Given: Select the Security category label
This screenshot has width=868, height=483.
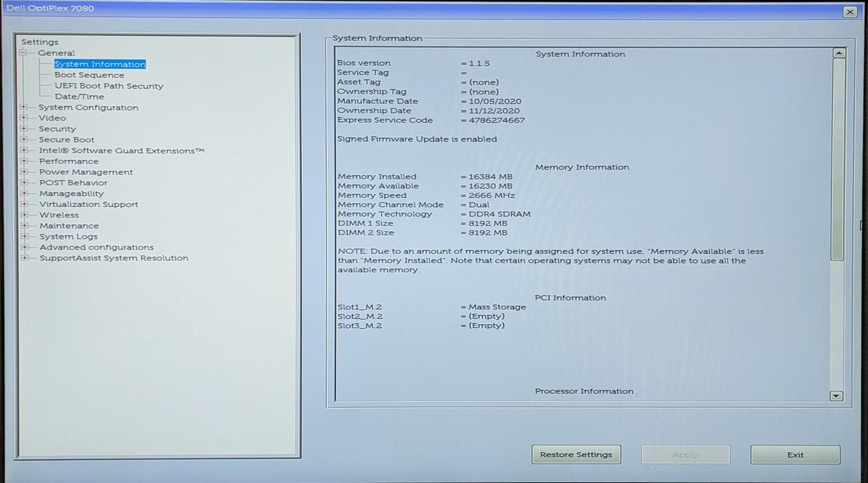Looking at the screenshot, I should pos(57,129).
